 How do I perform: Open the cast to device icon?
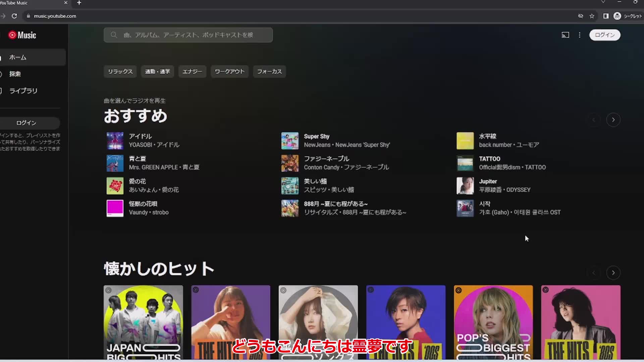click(565, 35)
